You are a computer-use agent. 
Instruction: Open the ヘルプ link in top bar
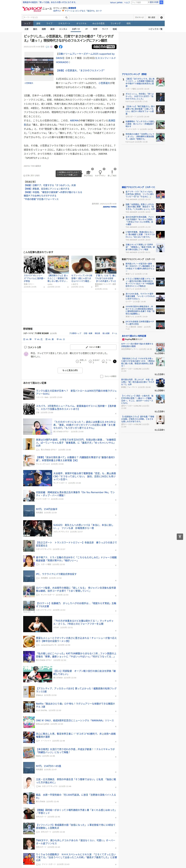point(127,2)
